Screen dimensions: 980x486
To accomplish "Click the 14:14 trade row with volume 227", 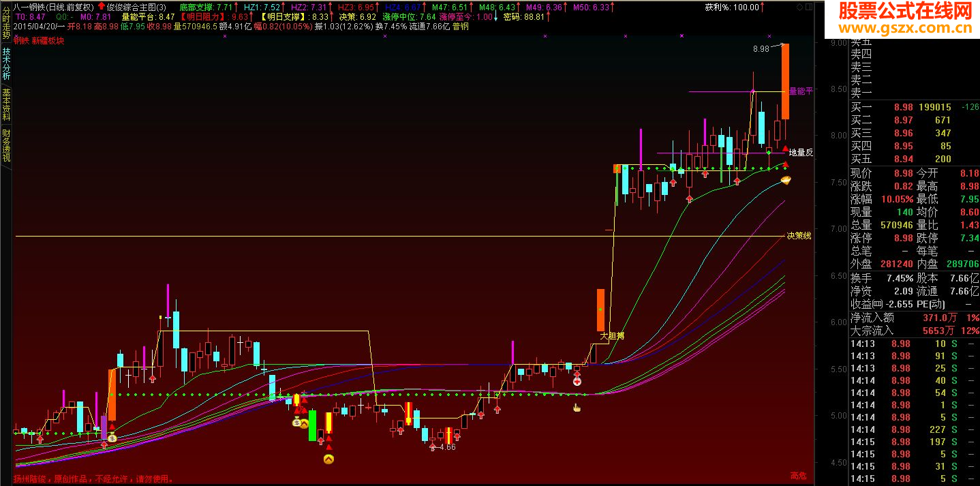I will (915, 429).
